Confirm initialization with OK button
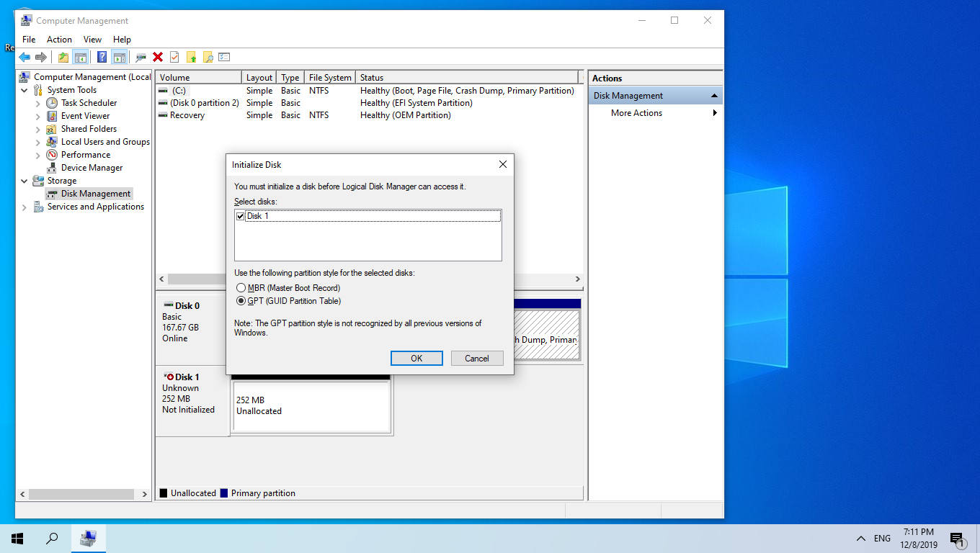 (416, 359)
